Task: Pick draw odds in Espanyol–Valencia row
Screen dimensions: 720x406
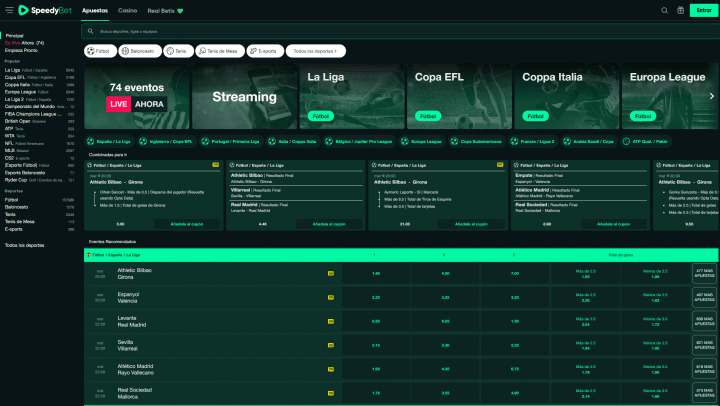Action: click(445, 297)
